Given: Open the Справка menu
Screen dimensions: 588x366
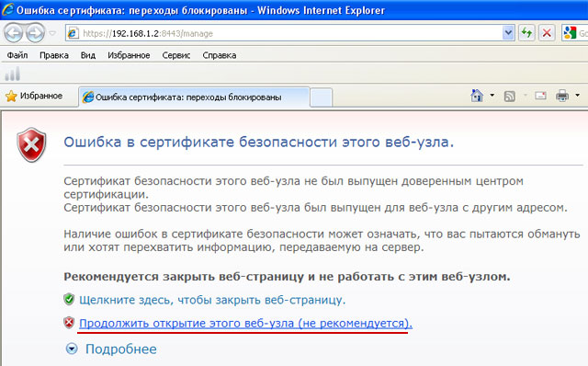Looking at the screenshot, I should coord(220,55).
